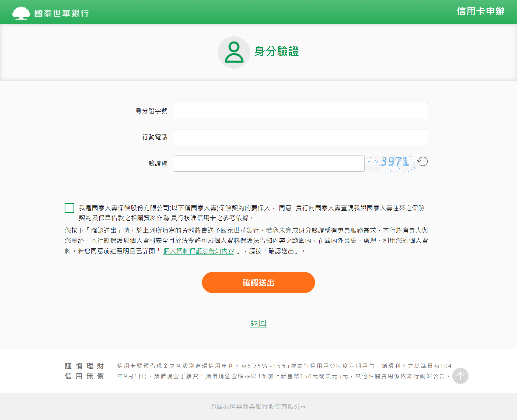This screenshot has height=420, width=517.
Task: Click the 返回 link
Action: click(258, 323)
